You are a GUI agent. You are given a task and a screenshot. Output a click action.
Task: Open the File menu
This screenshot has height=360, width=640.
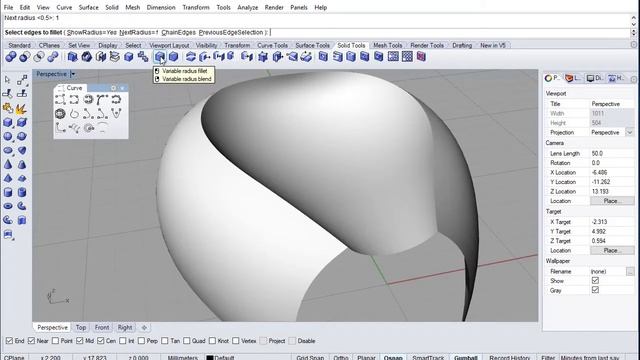coord(8,7)
